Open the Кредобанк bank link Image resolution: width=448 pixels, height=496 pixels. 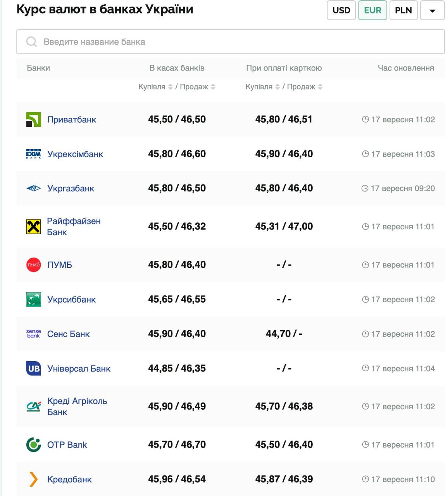[69, 479]
